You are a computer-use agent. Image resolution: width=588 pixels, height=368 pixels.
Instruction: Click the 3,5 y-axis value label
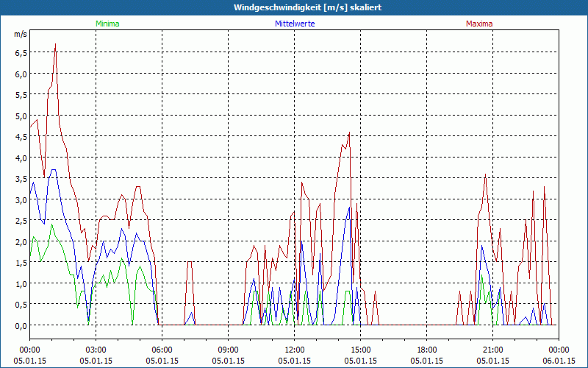21,179
